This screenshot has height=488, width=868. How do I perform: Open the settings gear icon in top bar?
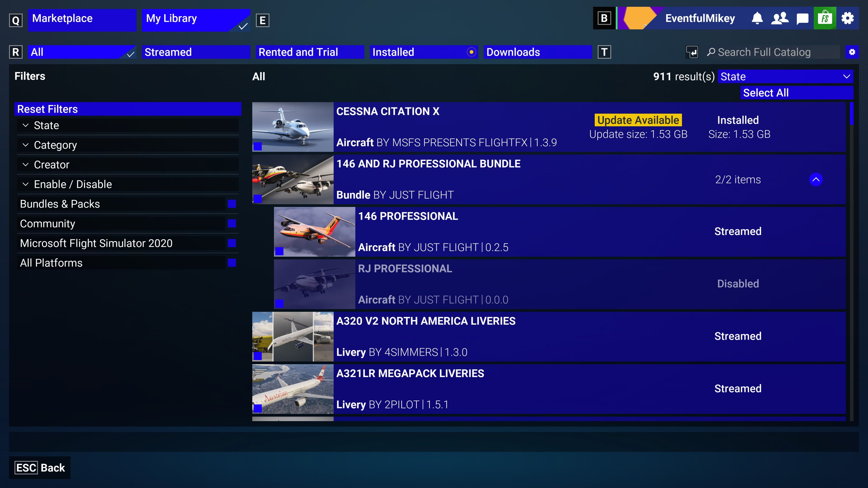coord(847,18)
